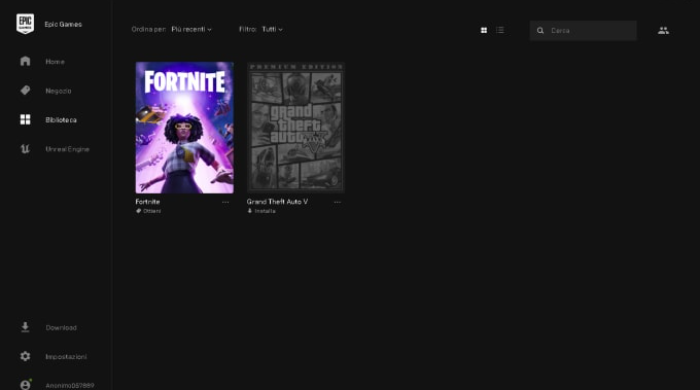The image size is (700, 390).
Task: Expand the Filtro Tutti dropdown
Action: [272, 29]
